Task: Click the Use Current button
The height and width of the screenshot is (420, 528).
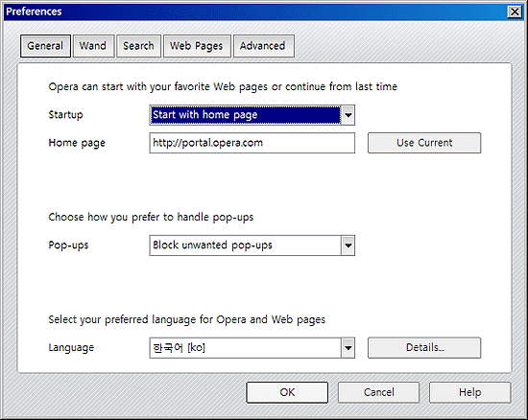Action: [x=424, y=143]
